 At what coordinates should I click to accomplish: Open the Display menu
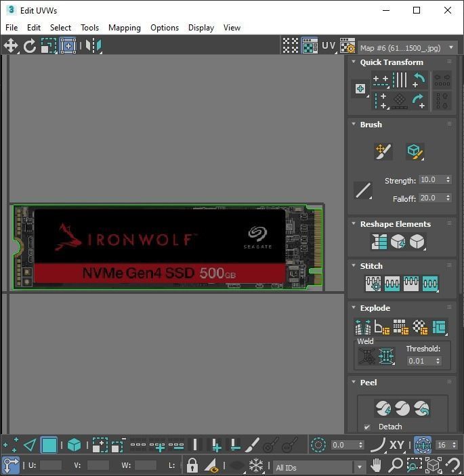[201, 28]
